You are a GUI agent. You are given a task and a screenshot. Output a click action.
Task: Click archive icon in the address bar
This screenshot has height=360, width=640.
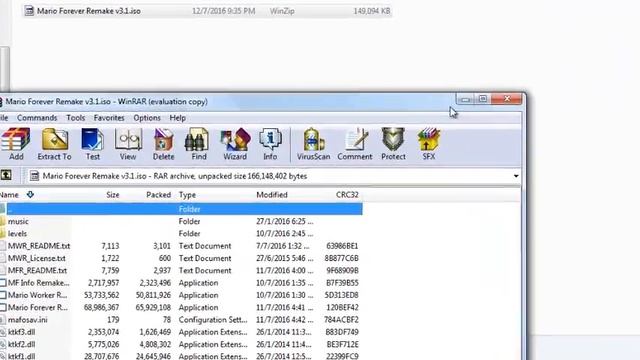click(34, 176)
